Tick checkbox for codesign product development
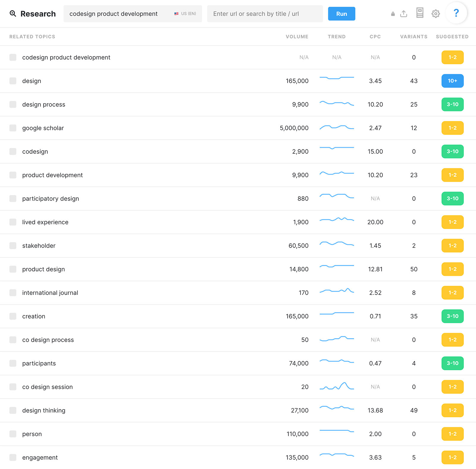This screenshot has width=476, height=469. coord(13,57)
